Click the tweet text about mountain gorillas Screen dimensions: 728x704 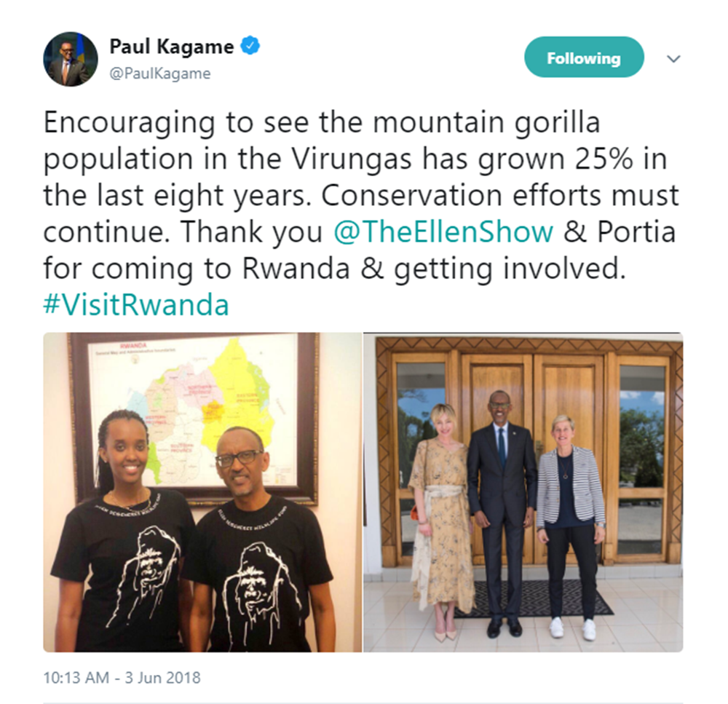[x=361, y=213]
